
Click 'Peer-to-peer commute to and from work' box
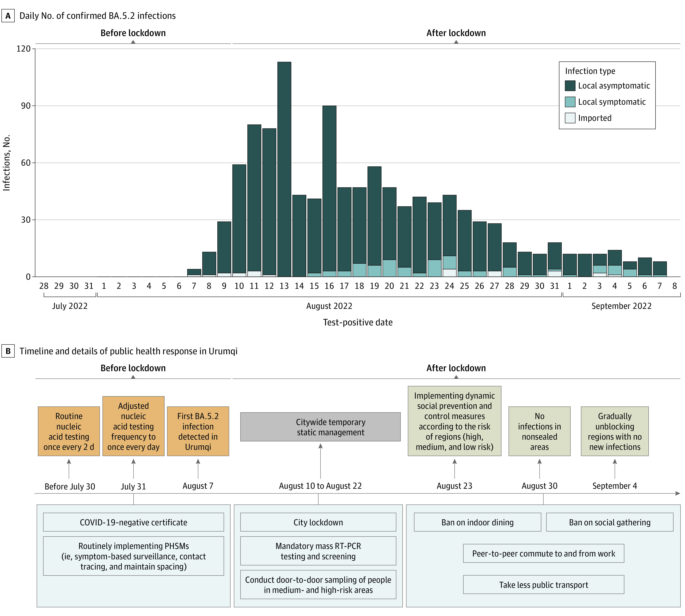tap(543, 553)
